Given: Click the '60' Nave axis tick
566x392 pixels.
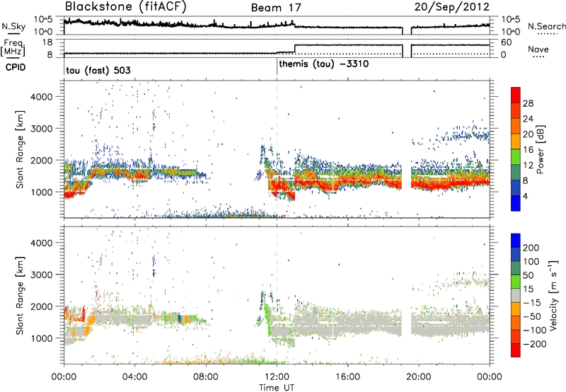Looking at the screenshot, I should [506, 42].
